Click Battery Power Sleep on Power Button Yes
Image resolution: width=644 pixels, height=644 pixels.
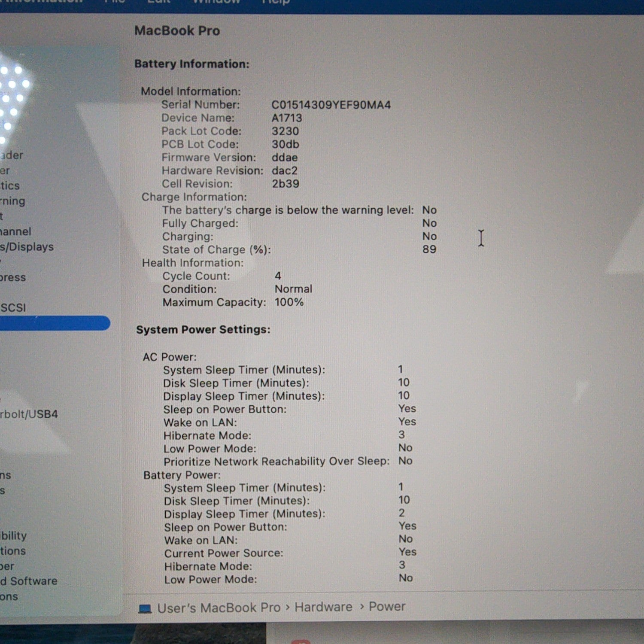407,526
